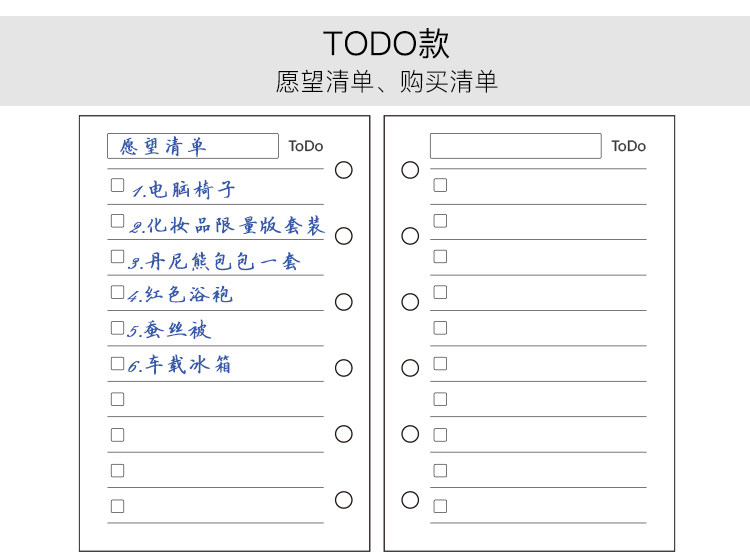The width and height of the screenshot is (750, 558).
Task: Click the top binder hole on left page
Action: tap(344, 170)
